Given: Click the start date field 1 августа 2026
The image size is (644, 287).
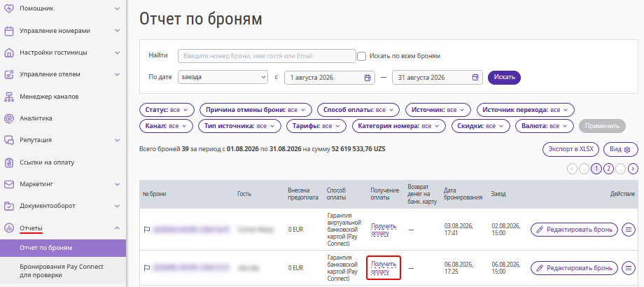Looking at the screenshot, I should [x=330, y=77].
